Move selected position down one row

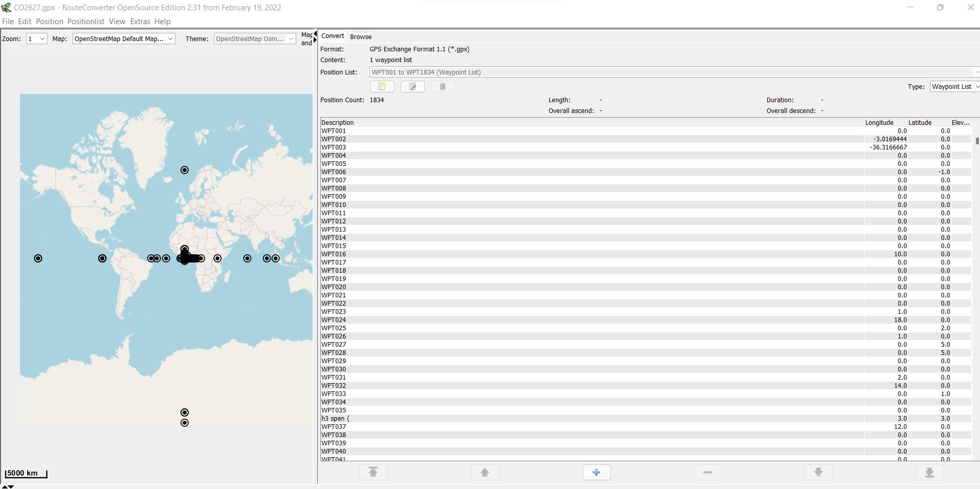[x=819, y=472]
